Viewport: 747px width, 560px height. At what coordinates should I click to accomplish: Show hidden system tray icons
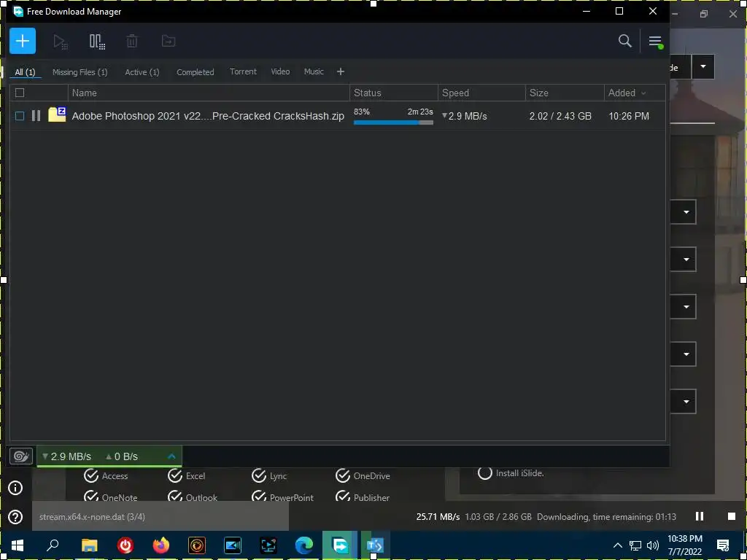coord(617,545)
